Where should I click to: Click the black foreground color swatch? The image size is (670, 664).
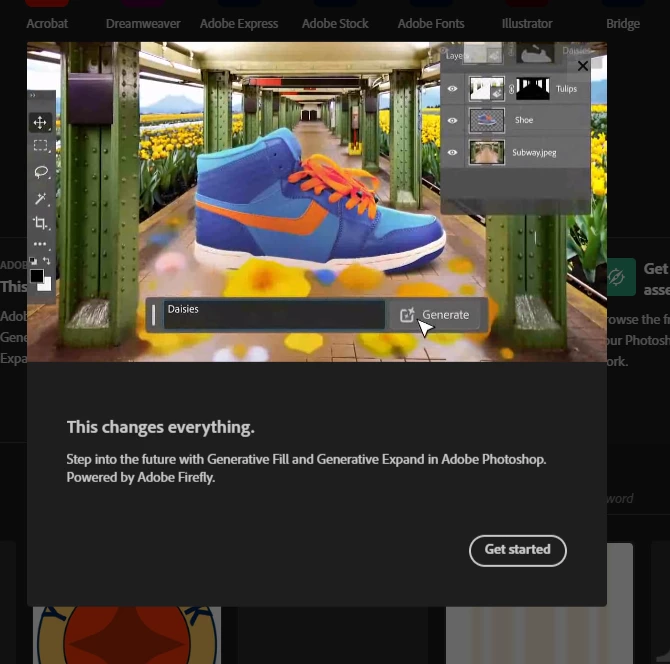(36, 276)
